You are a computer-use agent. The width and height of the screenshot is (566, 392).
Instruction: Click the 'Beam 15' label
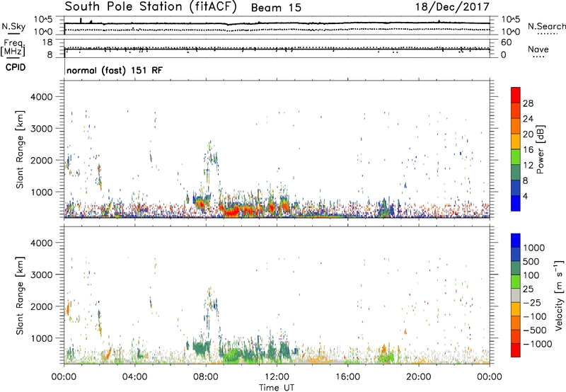click(x=276, y=8)
